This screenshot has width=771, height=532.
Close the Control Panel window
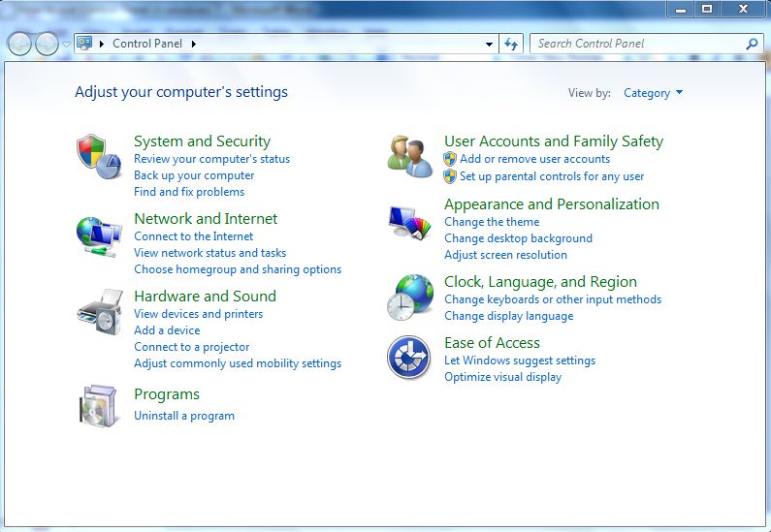(743, 9)
